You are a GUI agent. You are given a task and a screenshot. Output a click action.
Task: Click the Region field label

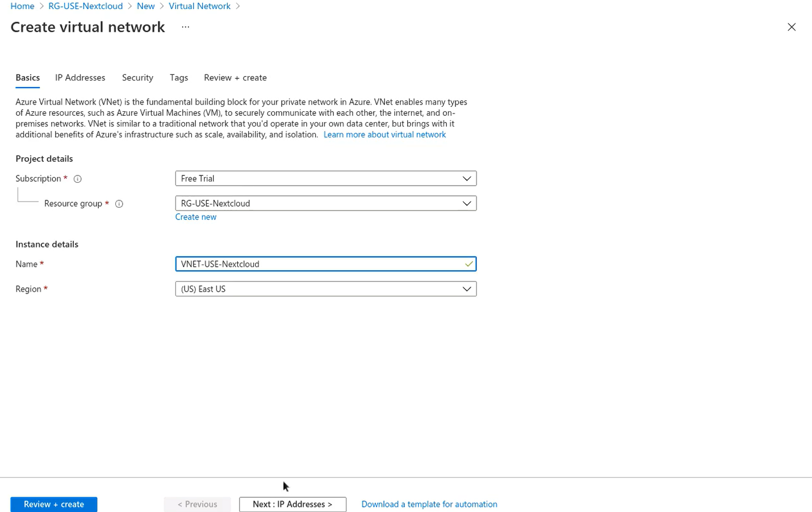pyautogui.click(x=28, y=289)
